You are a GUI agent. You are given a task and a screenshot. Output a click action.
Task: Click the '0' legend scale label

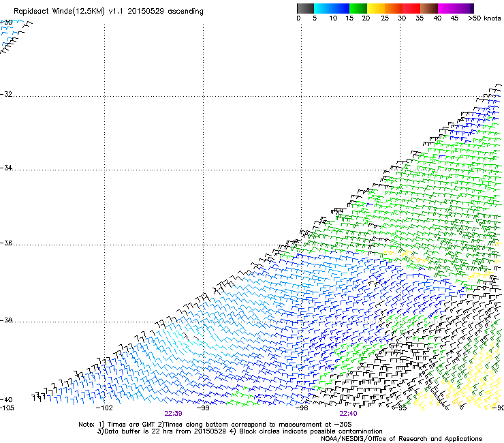(x=298, y=18)
